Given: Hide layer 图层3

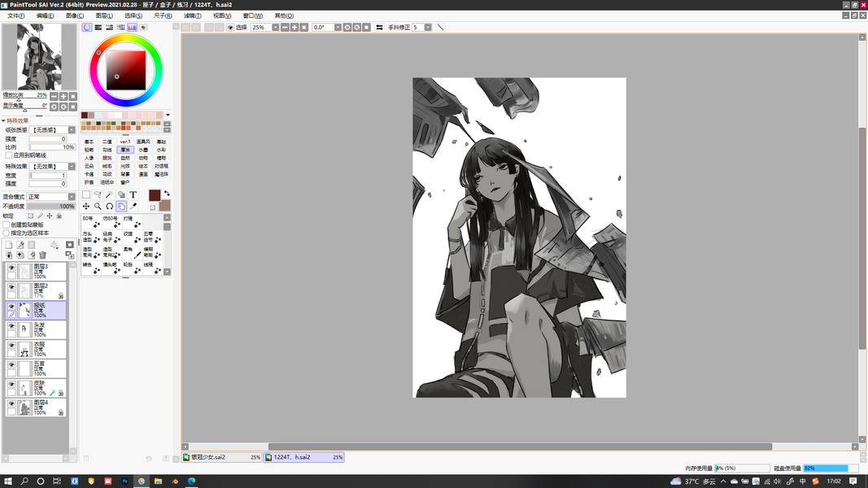Looking at the screenshot, I should 11,268.
